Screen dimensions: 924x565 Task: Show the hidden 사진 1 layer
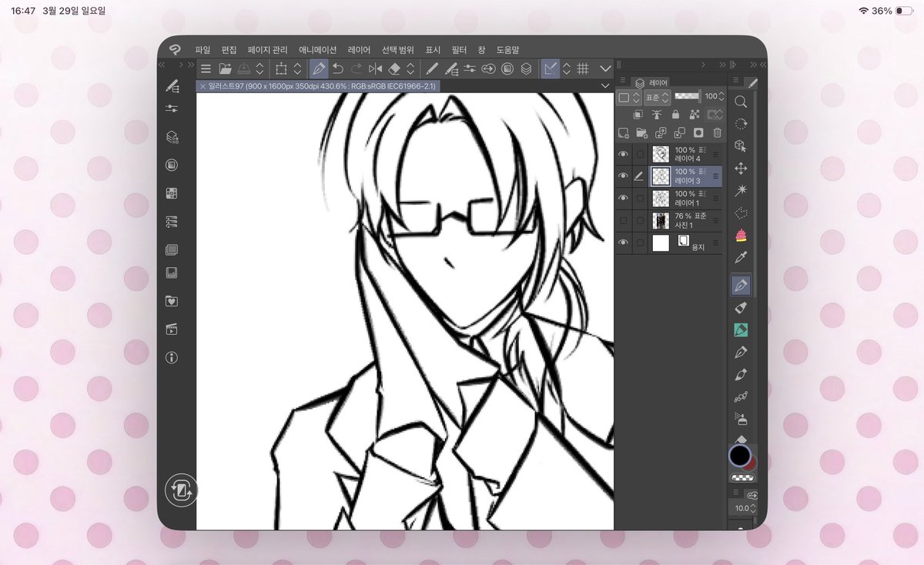pos(623,221)
